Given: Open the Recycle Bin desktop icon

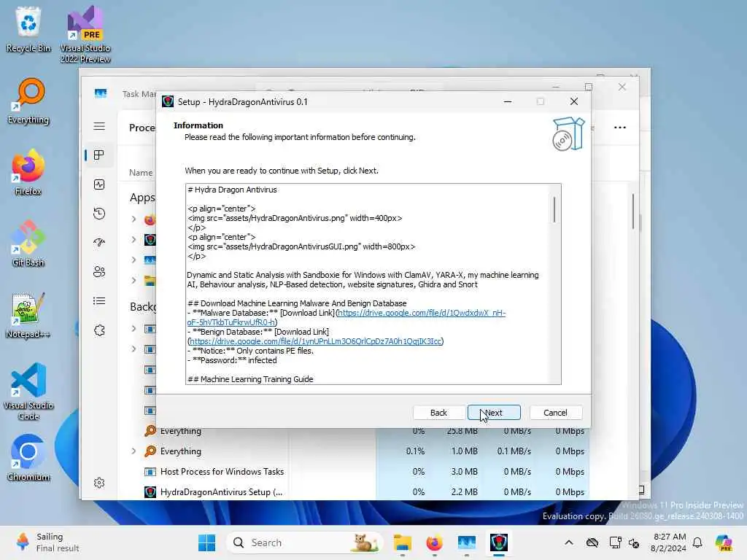Looking at the screenshot, I should click(28, 29).
